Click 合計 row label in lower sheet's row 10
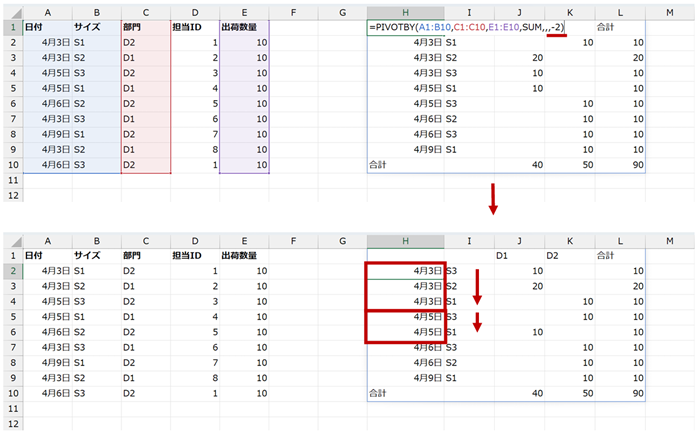 [x=405, y=393]
